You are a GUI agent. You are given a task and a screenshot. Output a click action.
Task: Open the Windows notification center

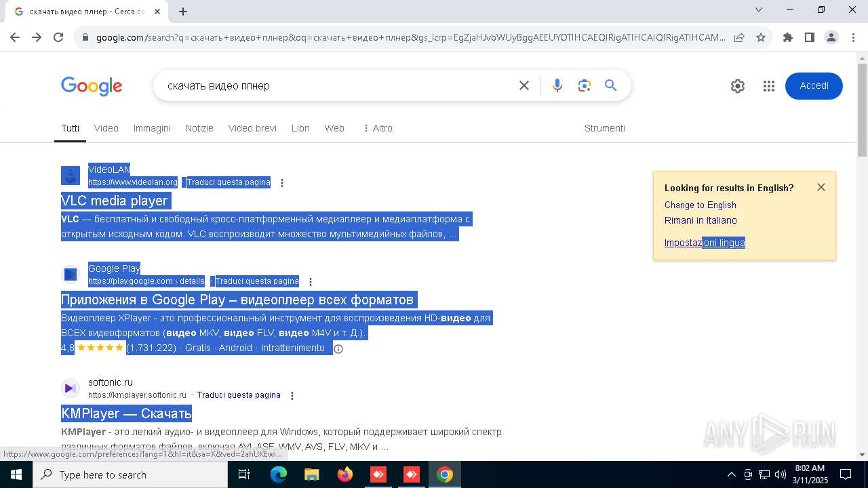[846, 474]
